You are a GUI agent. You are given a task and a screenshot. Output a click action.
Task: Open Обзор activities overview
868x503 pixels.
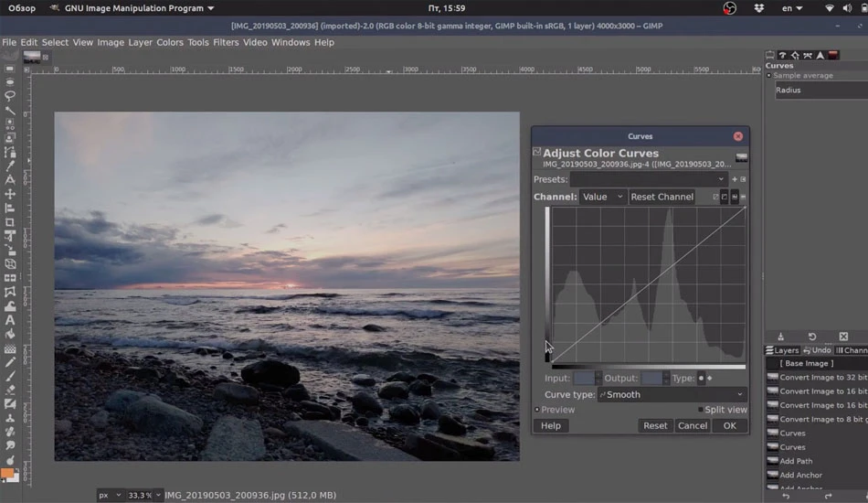[22, 8]
